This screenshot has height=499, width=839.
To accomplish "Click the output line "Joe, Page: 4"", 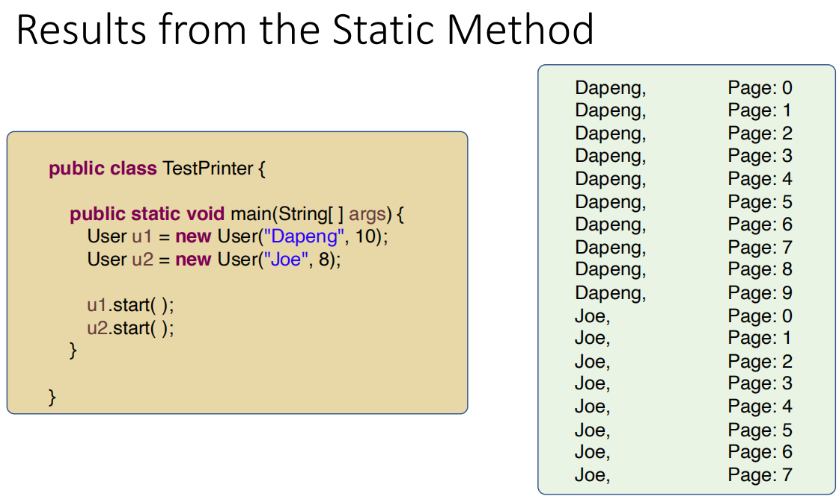I will point(683,406).
